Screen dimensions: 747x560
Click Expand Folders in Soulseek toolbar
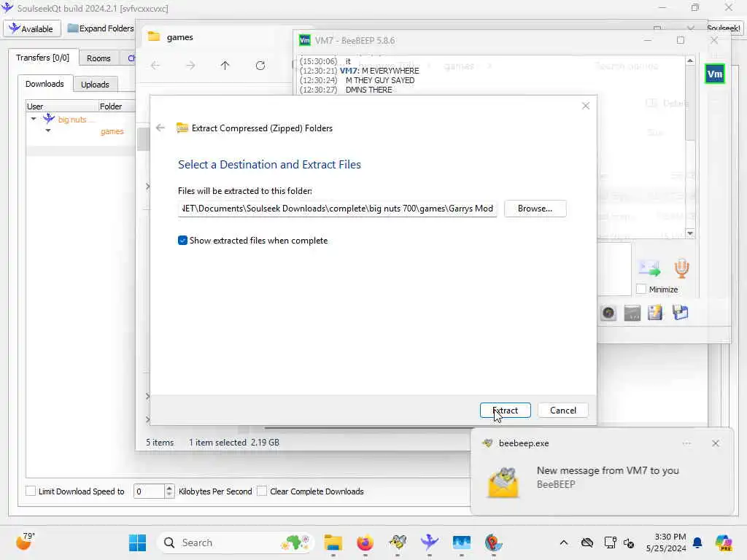tap(101, 28)
